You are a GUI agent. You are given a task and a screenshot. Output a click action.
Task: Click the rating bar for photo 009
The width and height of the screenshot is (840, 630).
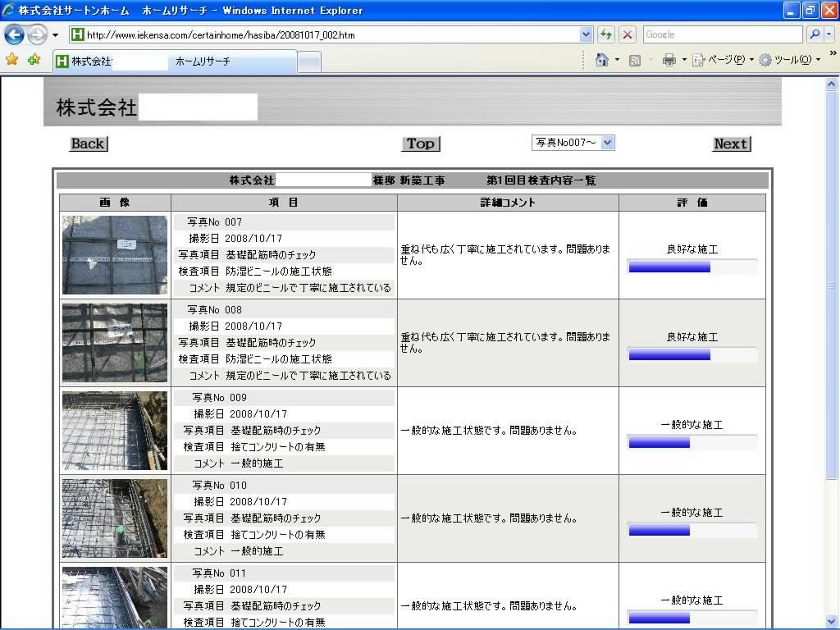[x=692, y=442]
